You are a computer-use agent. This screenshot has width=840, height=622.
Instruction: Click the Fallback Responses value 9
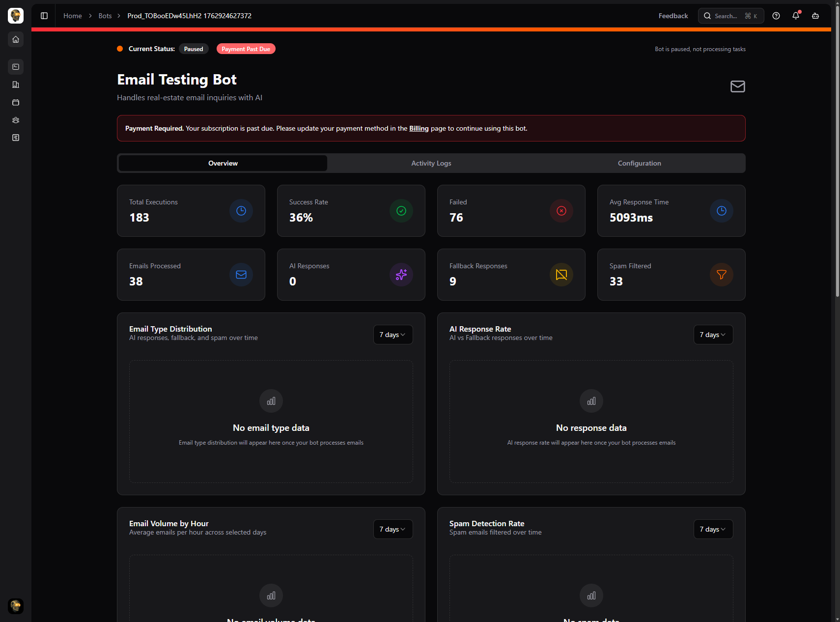(453, 282)
